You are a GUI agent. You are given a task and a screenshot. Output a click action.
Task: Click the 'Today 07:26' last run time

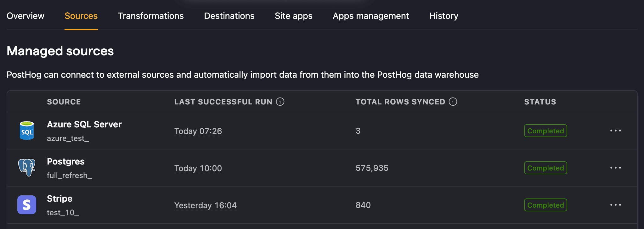click(198, 131)
